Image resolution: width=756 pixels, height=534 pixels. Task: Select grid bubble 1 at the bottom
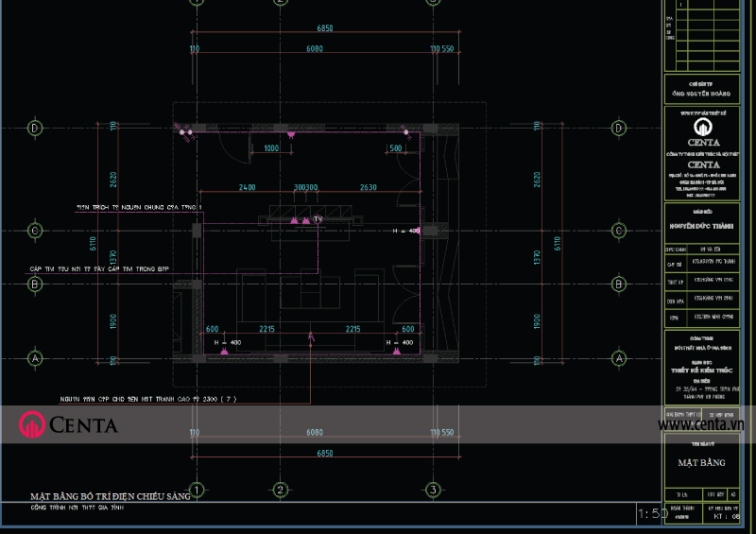point(196,489)
